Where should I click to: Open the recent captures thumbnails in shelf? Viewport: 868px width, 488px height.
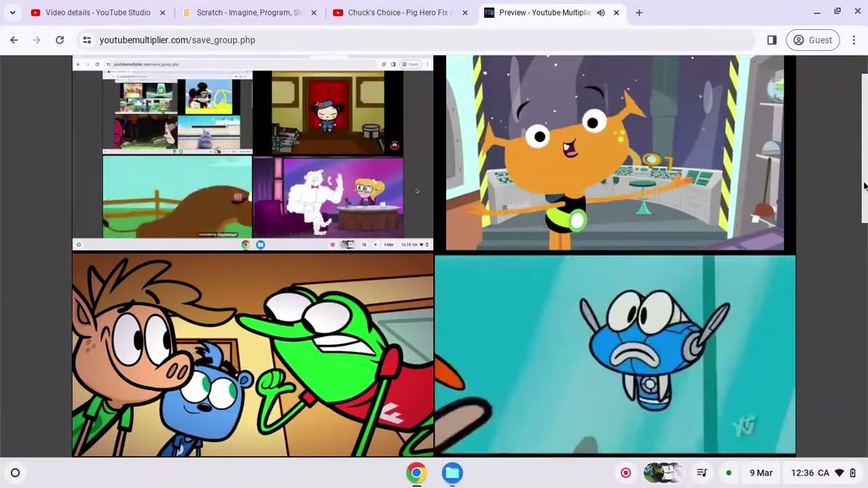click(663, 473)
